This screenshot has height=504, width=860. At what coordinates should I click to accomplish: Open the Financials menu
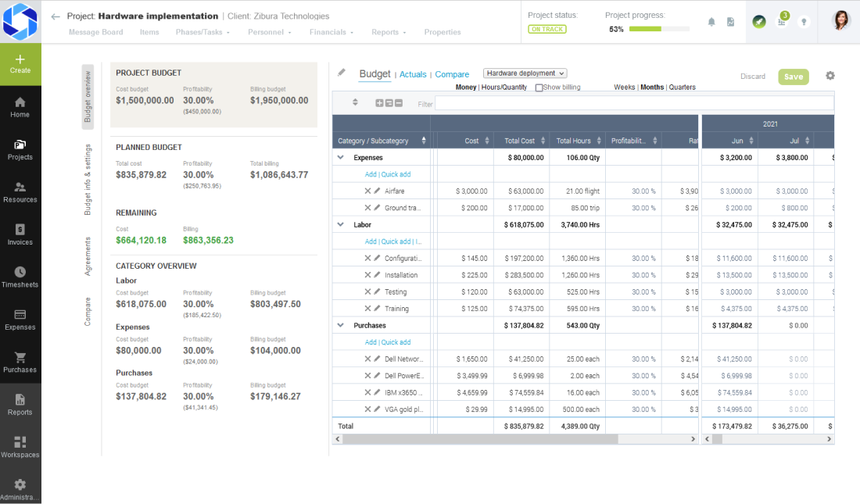pos(328,32)
